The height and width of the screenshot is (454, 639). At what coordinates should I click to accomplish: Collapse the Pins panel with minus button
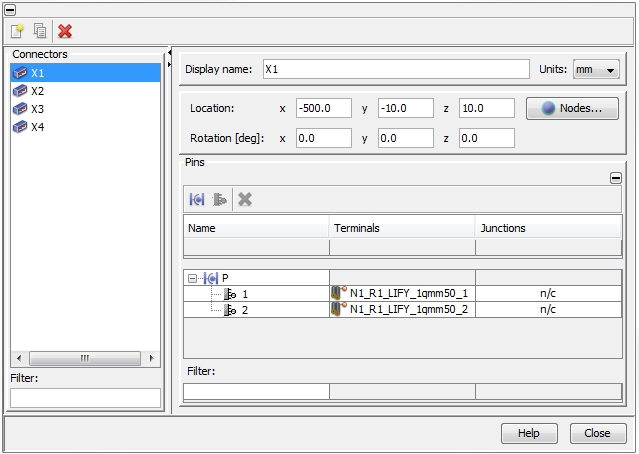click(616, 178)
